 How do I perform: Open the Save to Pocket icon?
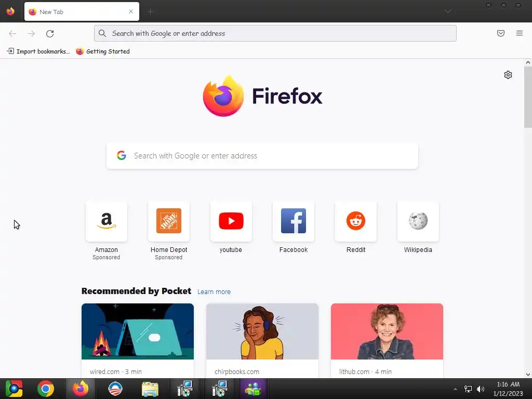501,33
